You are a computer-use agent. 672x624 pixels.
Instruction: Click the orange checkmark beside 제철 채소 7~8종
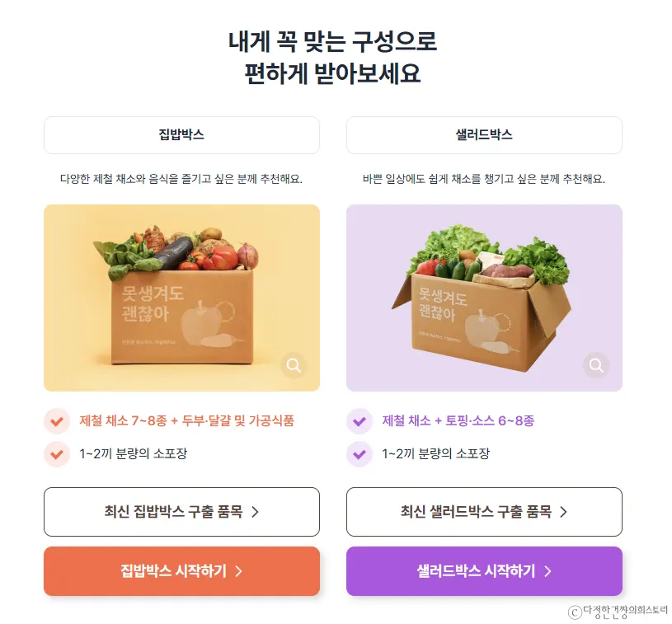55,421
